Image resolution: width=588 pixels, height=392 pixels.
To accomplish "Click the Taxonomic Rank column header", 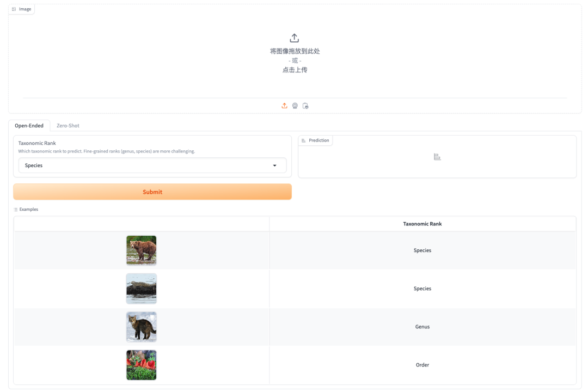I will [x=422, y=224].
